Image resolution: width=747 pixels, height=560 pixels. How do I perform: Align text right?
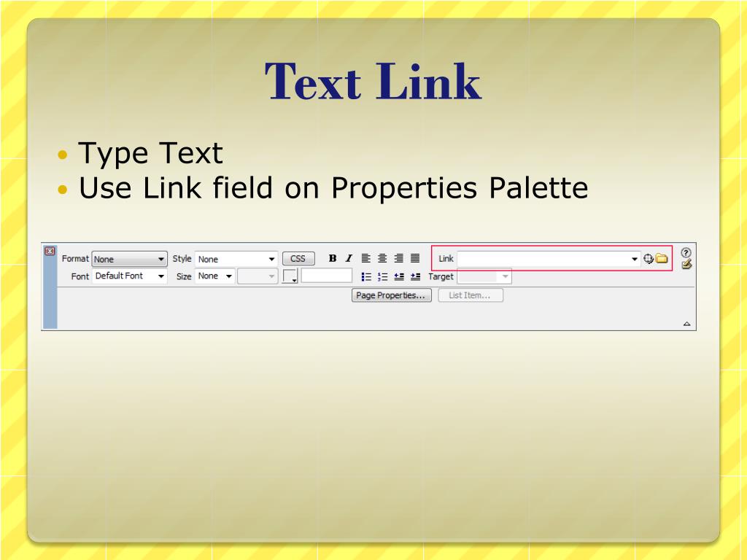coord(399,258)
